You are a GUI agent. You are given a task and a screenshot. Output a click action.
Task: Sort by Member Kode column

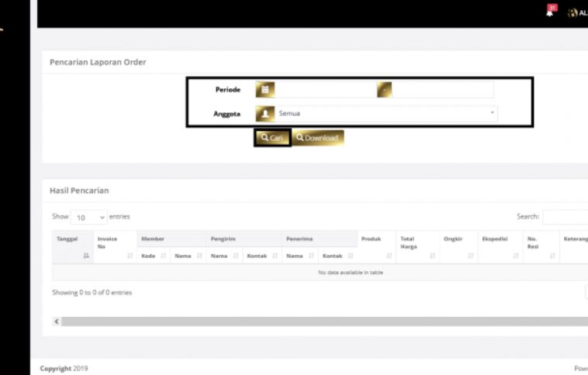click(154, 256)
